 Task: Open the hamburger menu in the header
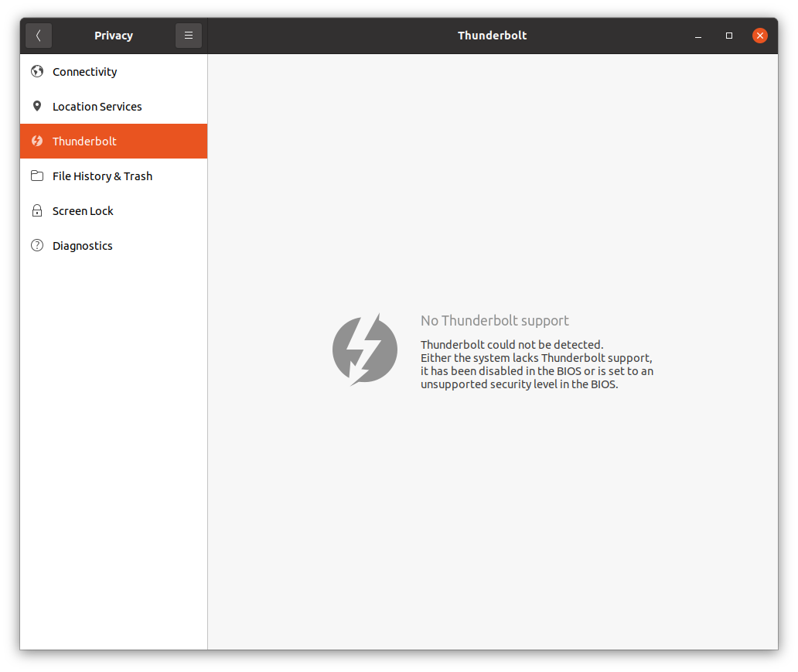click(188, 35)
